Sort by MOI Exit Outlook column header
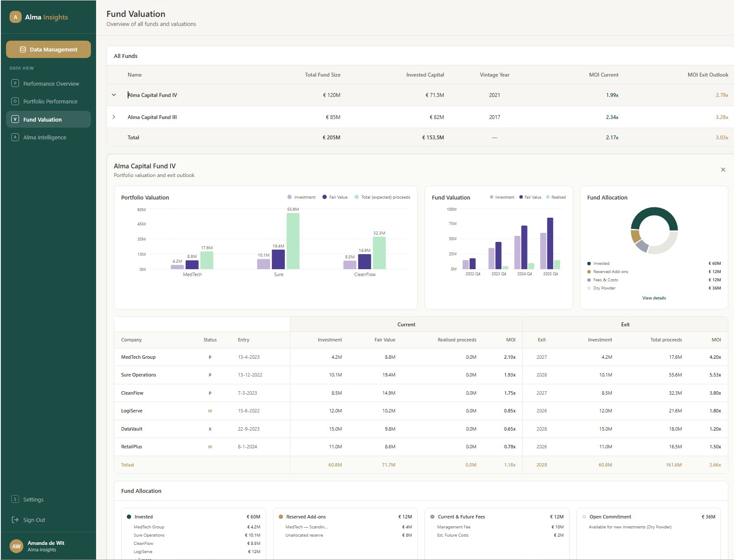The width and height of the screenshot is (734, 560). pos(708,75)
